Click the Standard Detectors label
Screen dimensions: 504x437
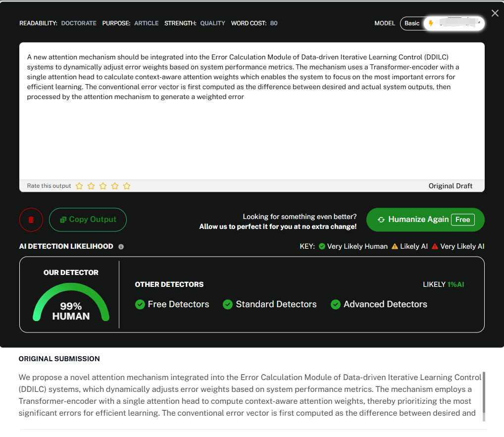[x=276, y=304]
